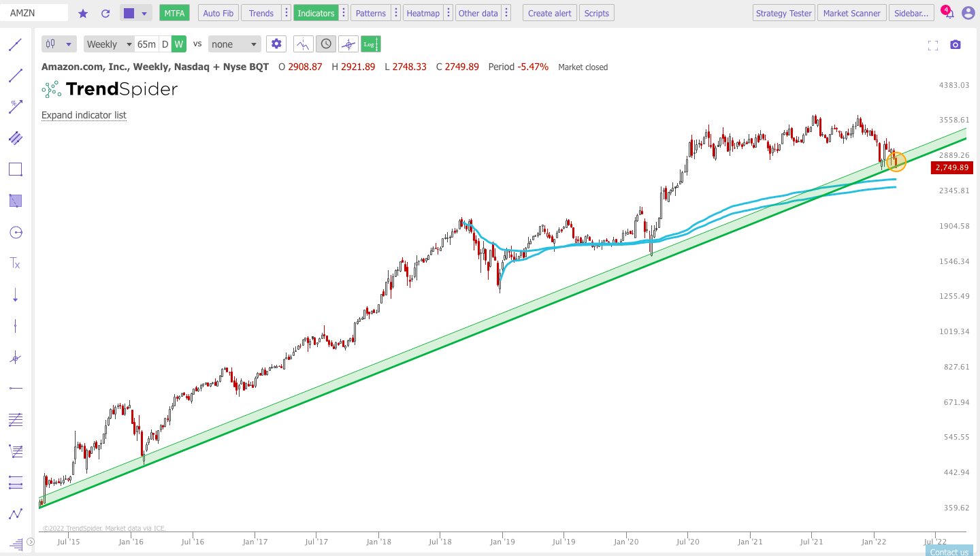The image size is (980, 556).
Task: View notifications bell with 4 alerts
Action: point(949,13)
